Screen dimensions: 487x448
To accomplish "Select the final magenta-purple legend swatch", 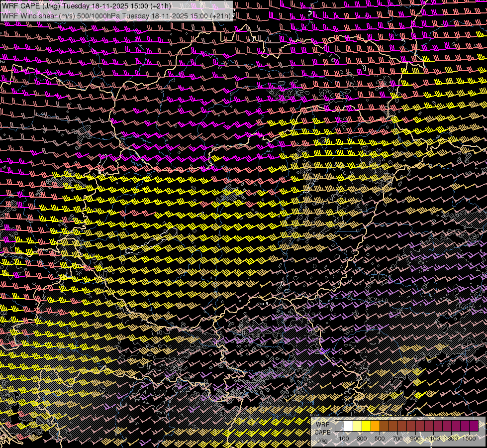I will pyautogui.click(x=474, y=426).
